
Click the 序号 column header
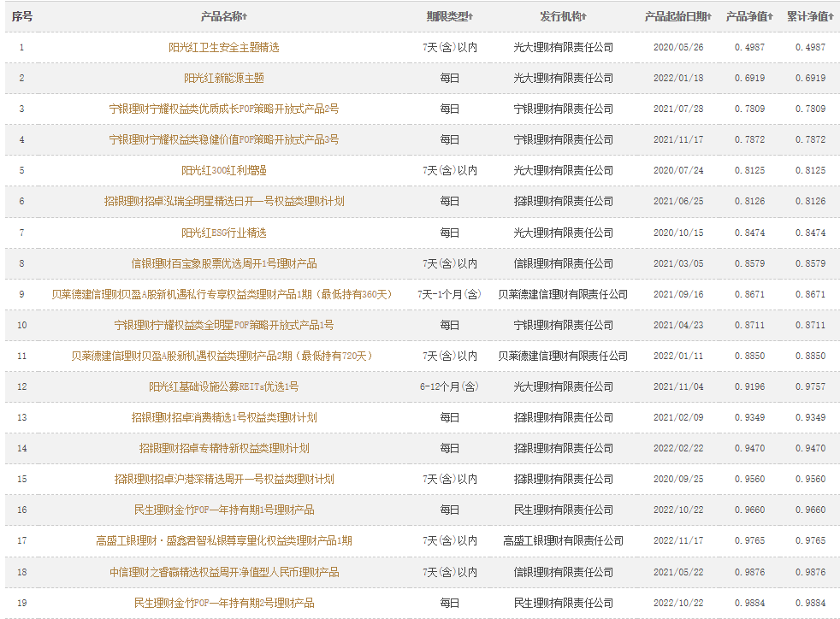tap(21, 16)
